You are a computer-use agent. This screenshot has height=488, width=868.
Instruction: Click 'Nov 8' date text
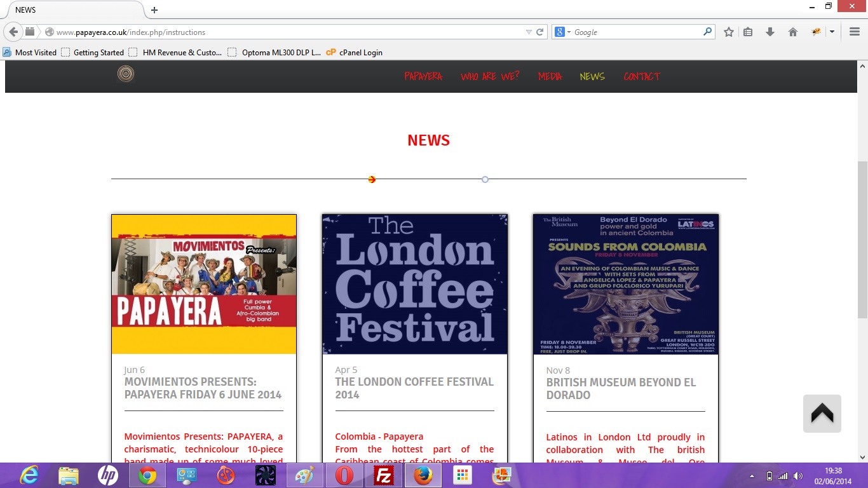(x=558, y=370)
